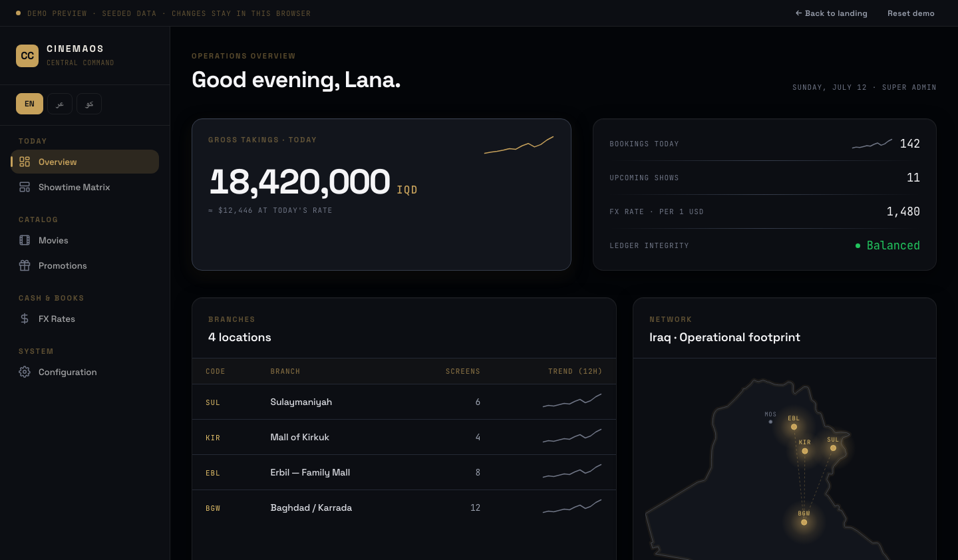958x560 pixels.
Task: Switch language to Arabic
Action: (x=60, y=104)
